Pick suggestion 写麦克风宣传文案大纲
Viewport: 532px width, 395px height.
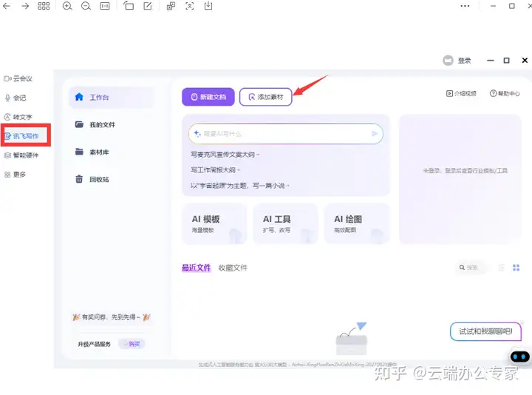click(x=225, y=155)
